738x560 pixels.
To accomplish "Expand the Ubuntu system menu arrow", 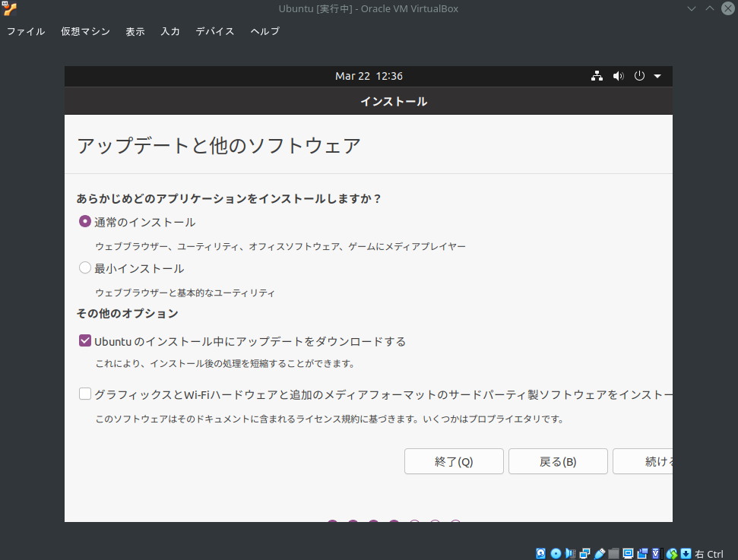I will pos(657,76).
